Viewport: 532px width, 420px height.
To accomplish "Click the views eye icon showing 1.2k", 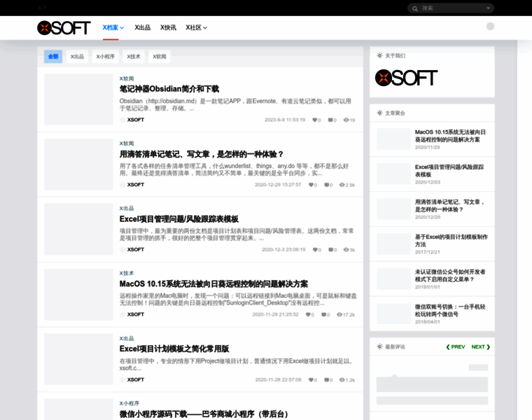I will 342,379.
